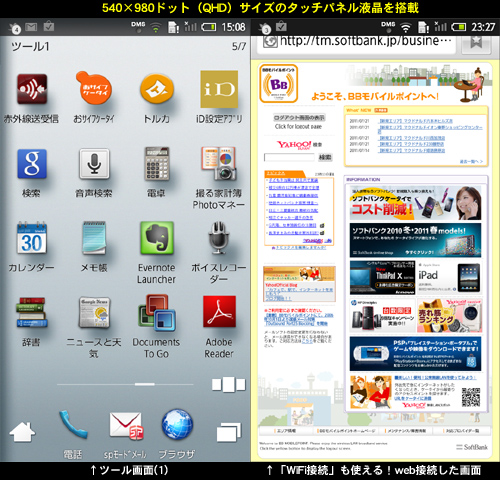
Task: Click the ログアウト画面の表示 logout button
Action: tap(299, 118)
